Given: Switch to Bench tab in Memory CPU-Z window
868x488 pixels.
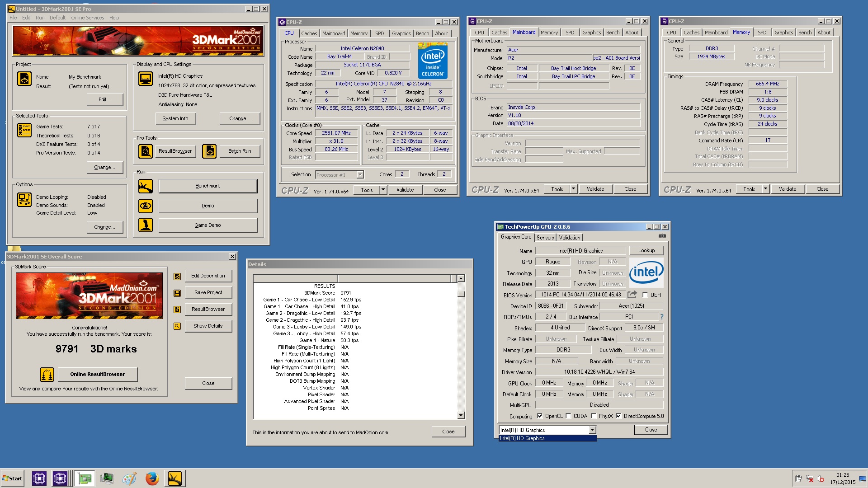Looking at the screenshot, I should click(805, 33).
